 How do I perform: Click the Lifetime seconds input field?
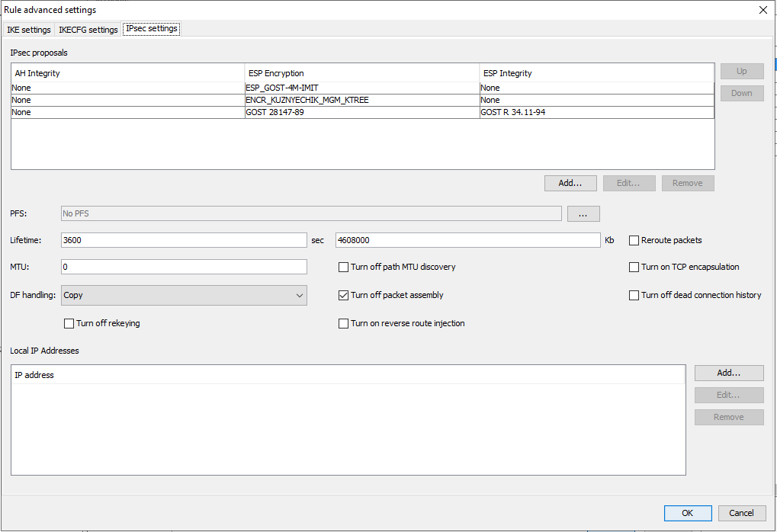click(184, 240)
